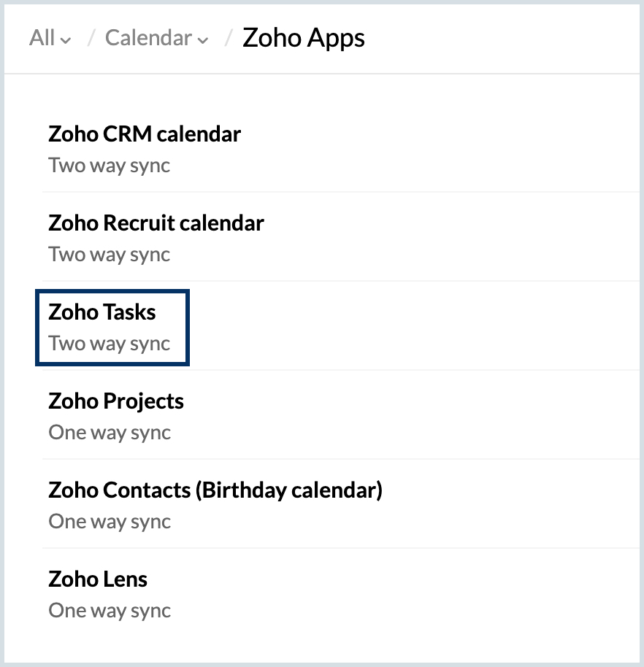The image size is (644, 667).
Task: Click the All breadcrumb label
Action: tap(42, 38)
